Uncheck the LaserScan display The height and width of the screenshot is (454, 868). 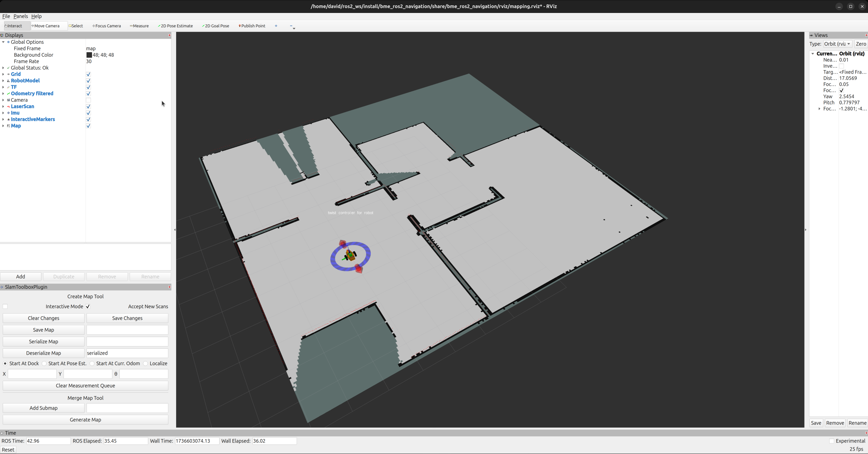click(x=88, y=106)
